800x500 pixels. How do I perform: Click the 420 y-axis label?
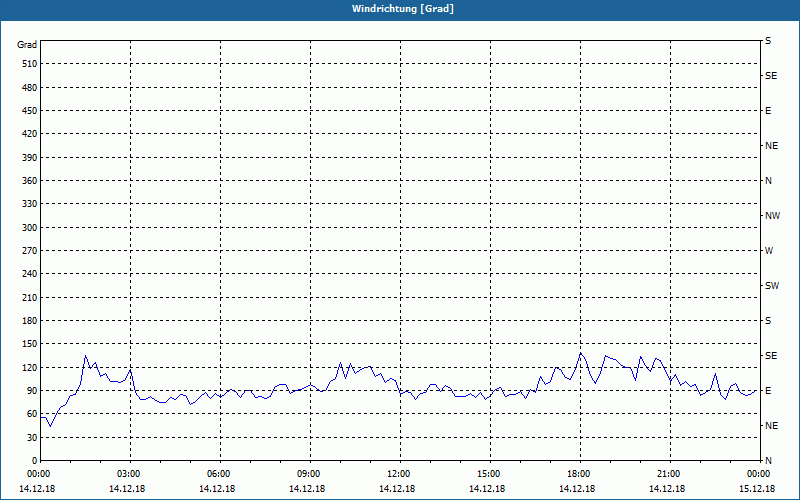coord(30,134)
